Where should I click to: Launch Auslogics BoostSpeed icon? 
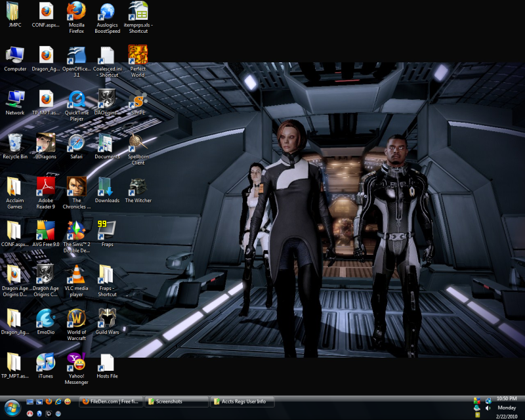coord(107,11)
